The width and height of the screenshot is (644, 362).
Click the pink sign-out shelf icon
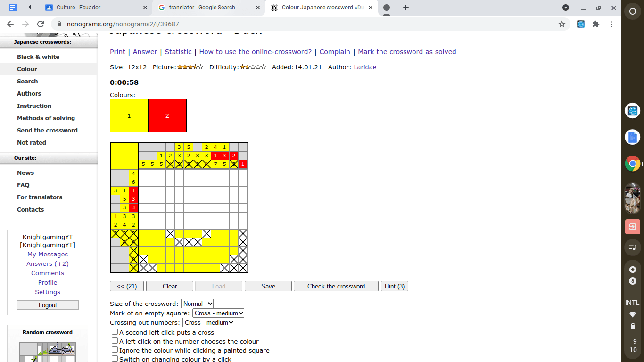point(632,226)
